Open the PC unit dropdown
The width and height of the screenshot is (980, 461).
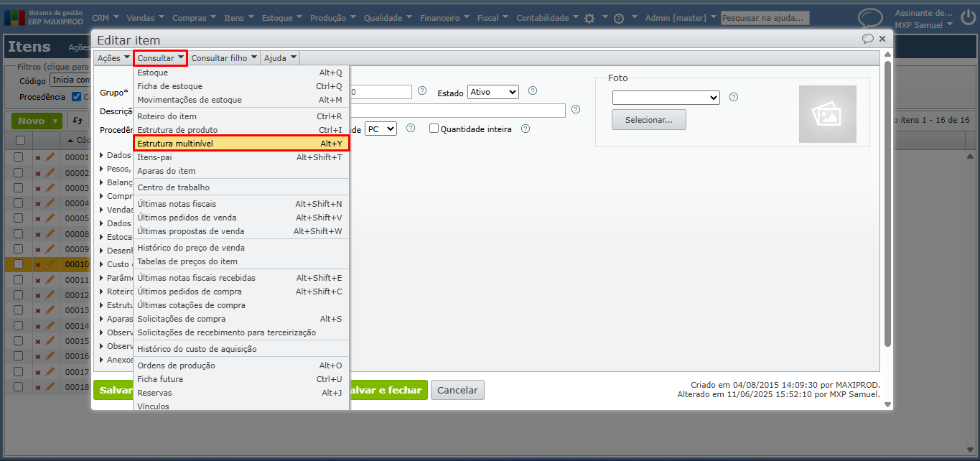(381, 129)
